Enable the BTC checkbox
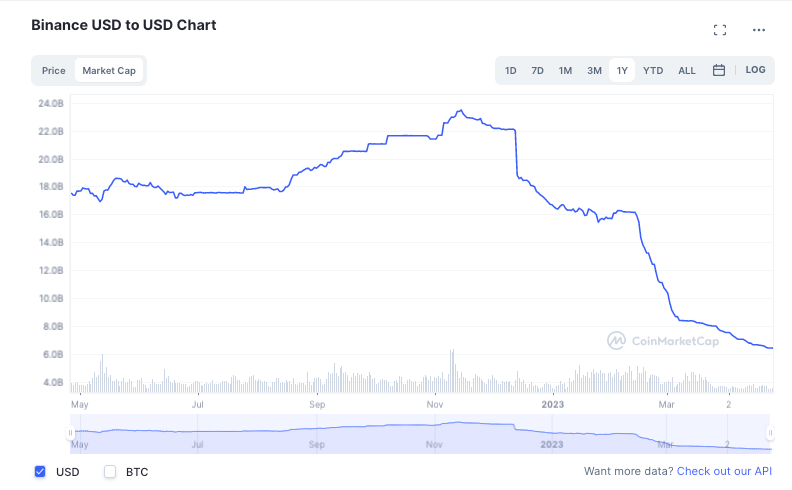 [110, 471]
